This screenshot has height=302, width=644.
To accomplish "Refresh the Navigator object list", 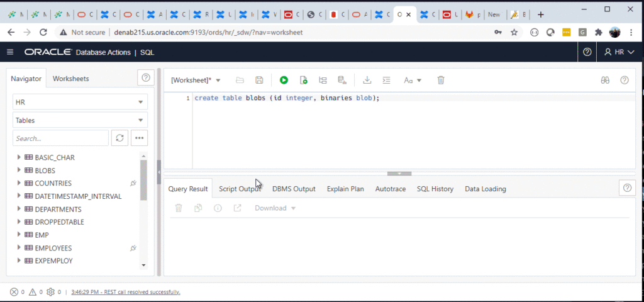I will click(x=119, y=138).
